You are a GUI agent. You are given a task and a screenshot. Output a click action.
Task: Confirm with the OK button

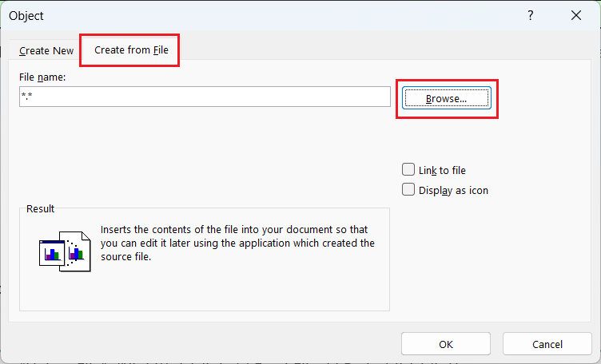[446, 344]
